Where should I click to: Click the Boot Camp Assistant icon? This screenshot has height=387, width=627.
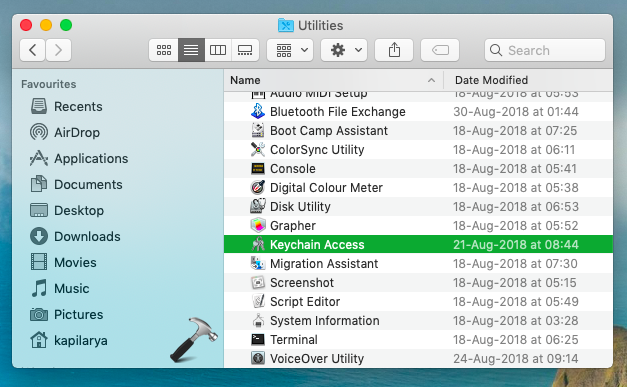[x=258, y=130]
